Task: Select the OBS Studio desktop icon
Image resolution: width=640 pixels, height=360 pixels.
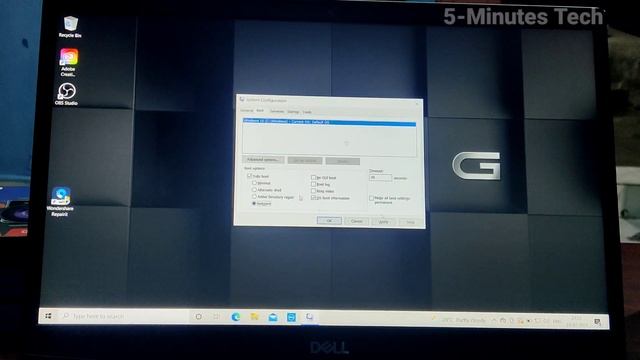Action: pos(67,94)
